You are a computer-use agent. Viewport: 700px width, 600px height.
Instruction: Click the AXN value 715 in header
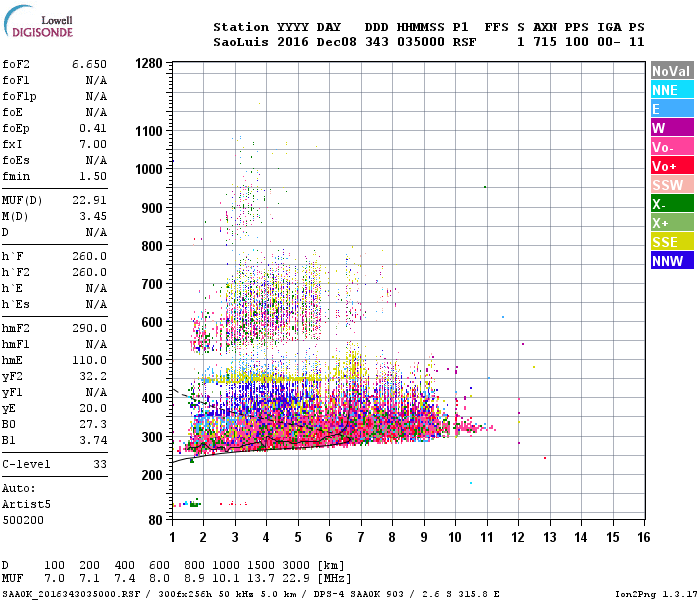click(545, 42)
